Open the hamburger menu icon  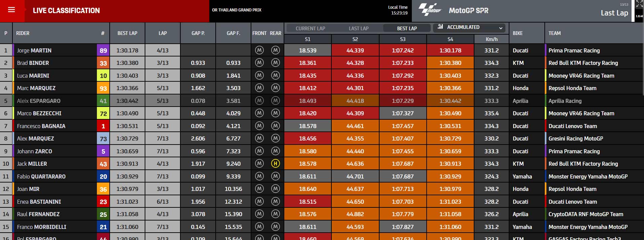click(x=11, y=10)
